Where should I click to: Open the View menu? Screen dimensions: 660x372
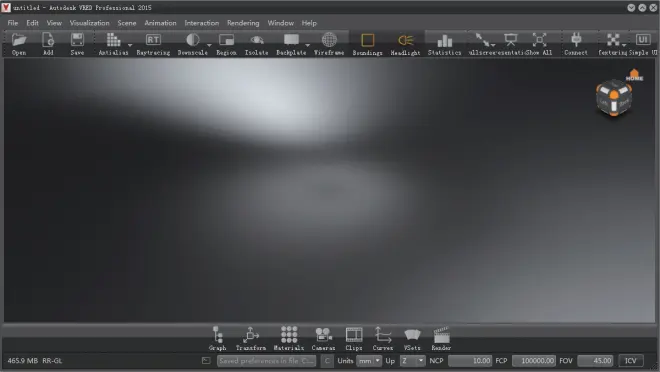click(x=54, y=23)
